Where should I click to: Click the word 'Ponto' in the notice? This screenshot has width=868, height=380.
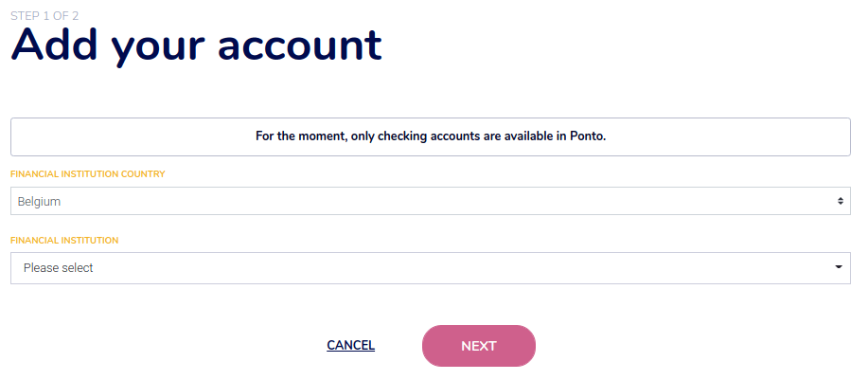click(x=586, y=136)
